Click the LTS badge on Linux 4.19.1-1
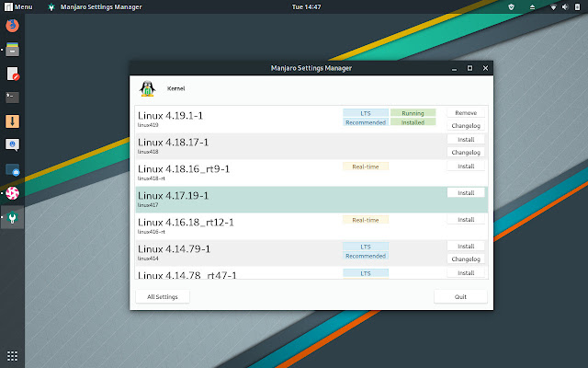The width and height of the screenshot is (588, 368). (x=366, y=113)
